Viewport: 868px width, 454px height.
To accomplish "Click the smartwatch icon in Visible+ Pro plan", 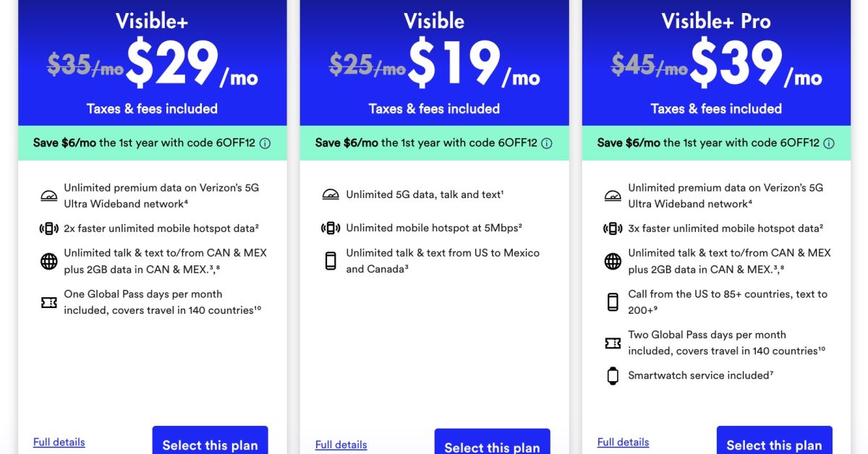I will [x=613, y=375].
